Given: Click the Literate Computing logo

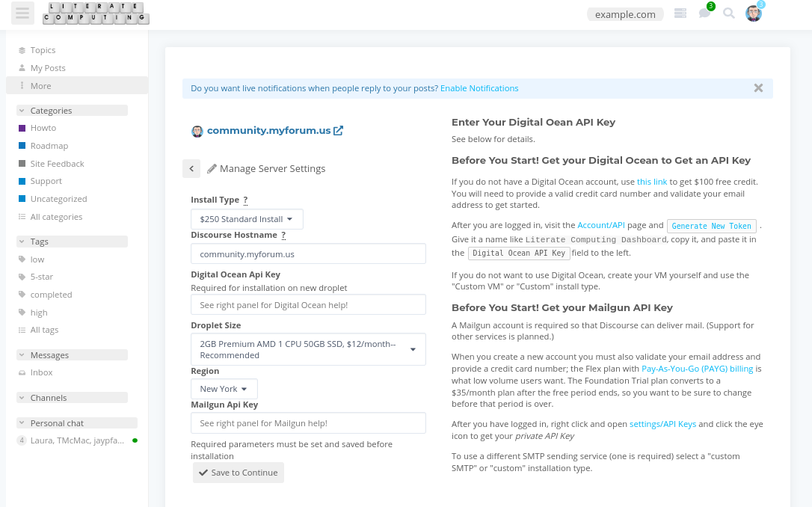Looking at the screenshot, I should [x=96, y=13].
